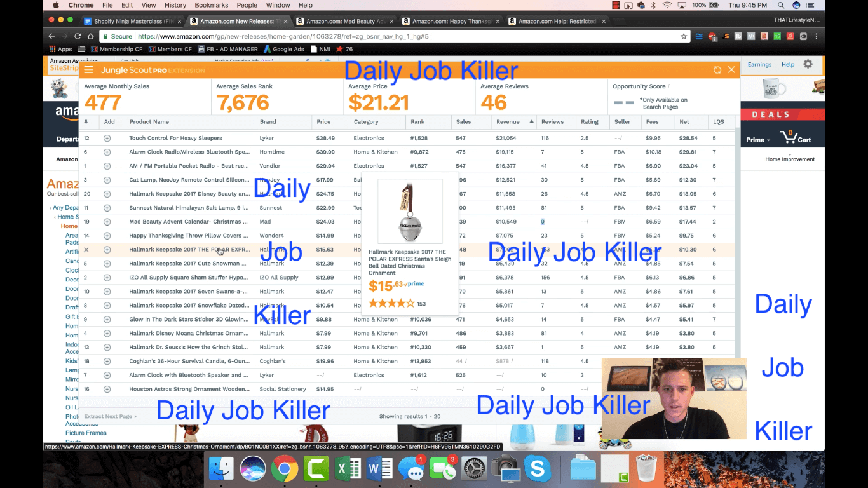Go to Chrome home page icon
This screenshot has width=868, height=488.
[x=92, y=36]
